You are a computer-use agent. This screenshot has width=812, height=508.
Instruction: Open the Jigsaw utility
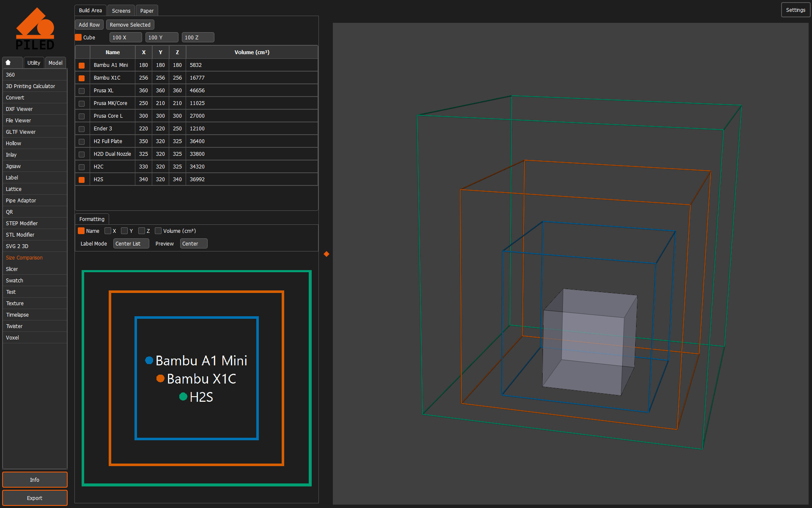(35, 166)
